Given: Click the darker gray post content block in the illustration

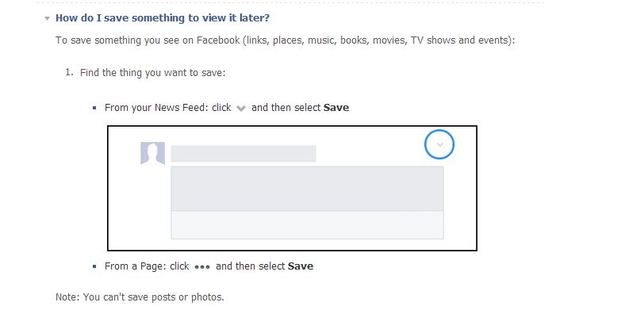Looking at the screenshot, I should pyautogui.click(x=307, y=189).
